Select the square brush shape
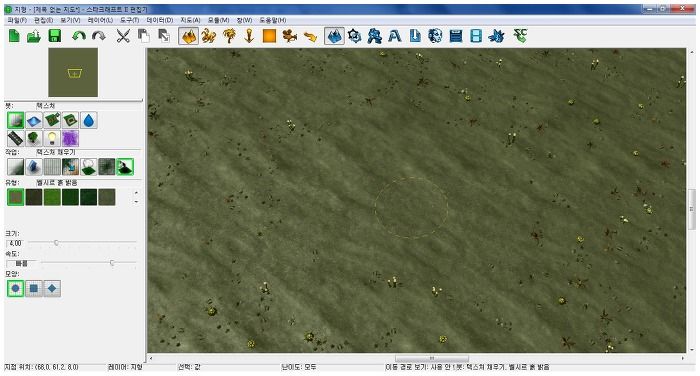The width and height of the screenshot is (700, 376). [34, 288]
